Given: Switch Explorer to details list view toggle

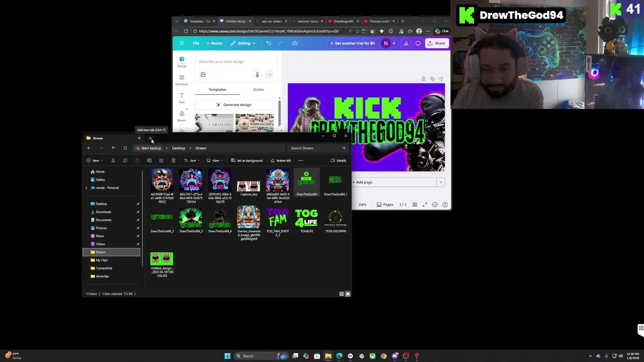Looking at the screenshot, I should 341,294.
